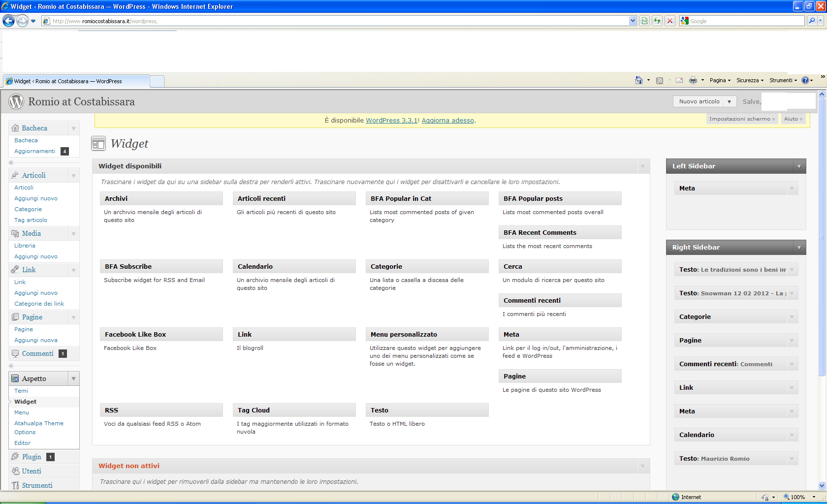
Task: Open Tag articolo link in sidebar
Action: 31,220
